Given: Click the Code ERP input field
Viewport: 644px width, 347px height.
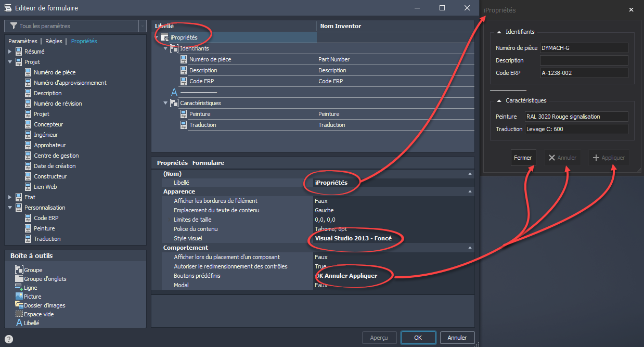Looking at the screenshot, I should tap(584, 73).
